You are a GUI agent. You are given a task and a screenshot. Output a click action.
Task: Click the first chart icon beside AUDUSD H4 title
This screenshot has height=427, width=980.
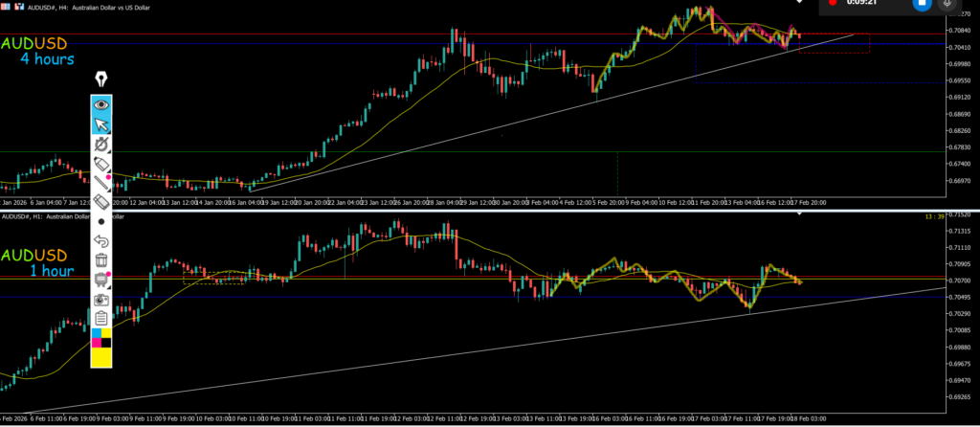pyautogui.click(x=5, y=4)
